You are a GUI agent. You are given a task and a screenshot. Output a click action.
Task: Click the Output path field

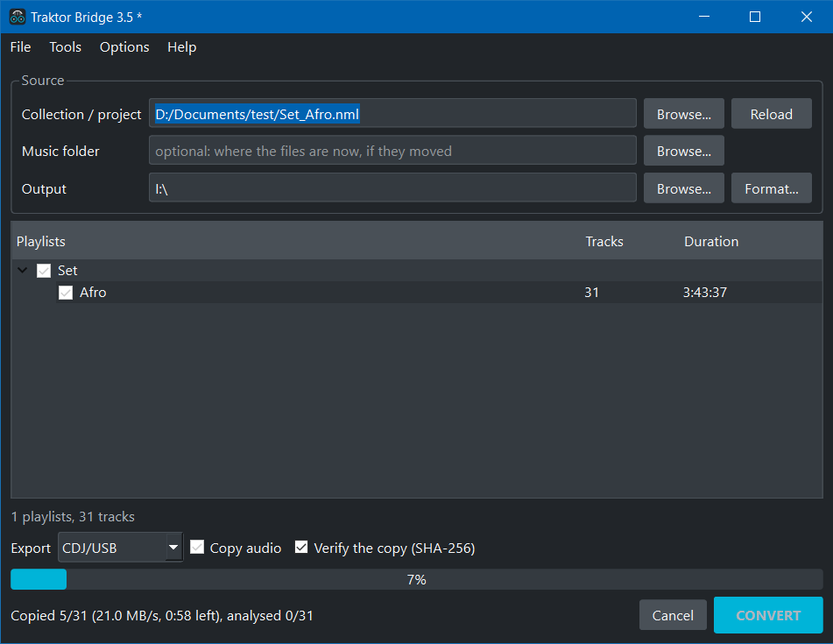click(x=392, y=188)
